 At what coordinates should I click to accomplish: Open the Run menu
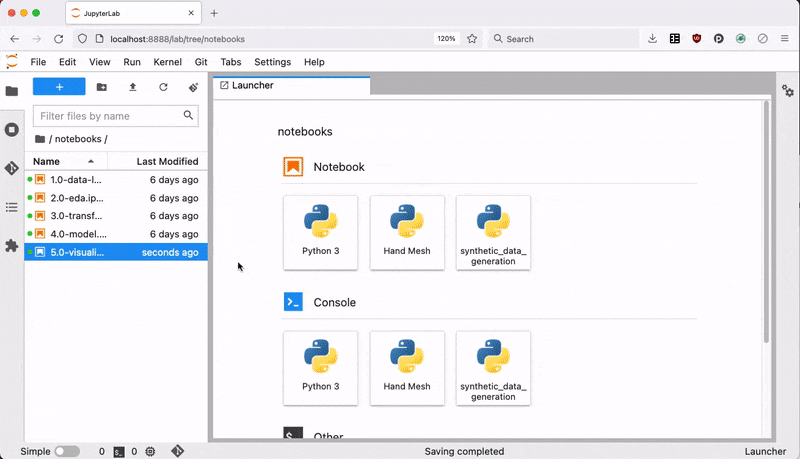coord(132,62)
